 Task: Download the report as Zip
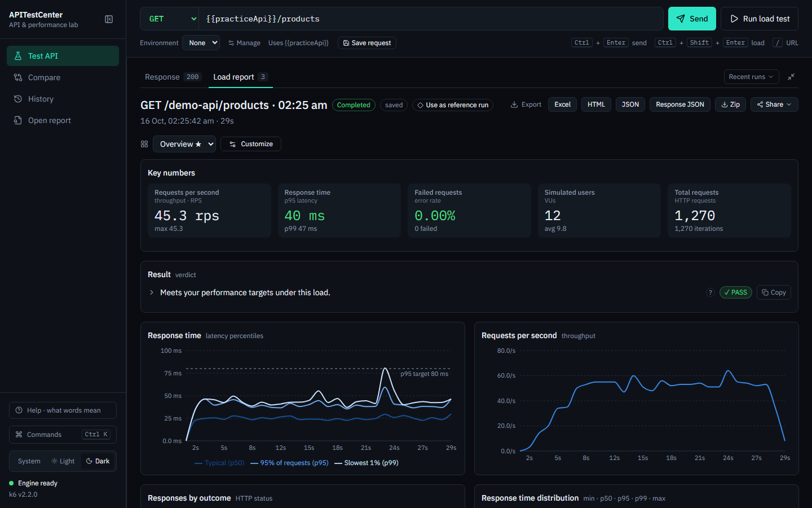(x=731, y=104)
